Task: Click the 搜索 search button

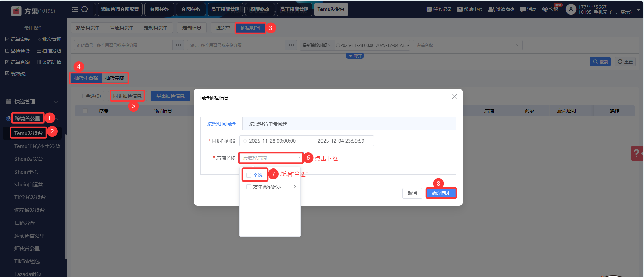Action: pyautogui.click(x=600, y=62)
